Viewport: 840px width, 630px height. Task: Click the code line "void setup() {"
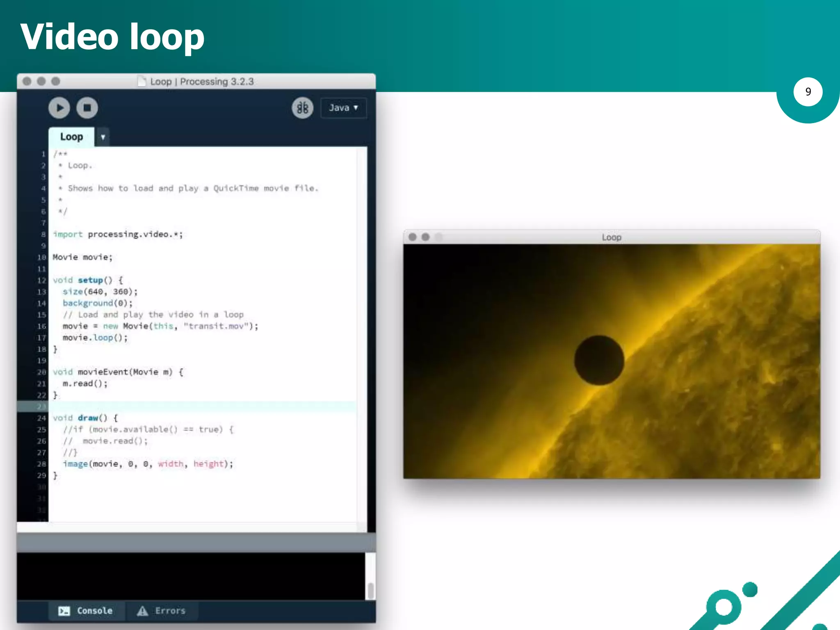88,280
